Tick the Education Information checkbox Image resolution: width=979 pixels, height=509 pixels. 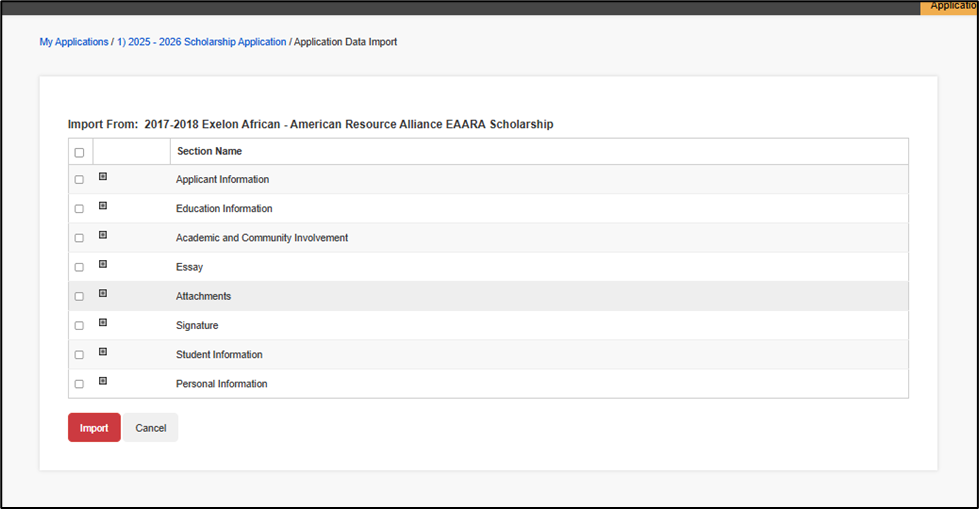tap(79, 209)
